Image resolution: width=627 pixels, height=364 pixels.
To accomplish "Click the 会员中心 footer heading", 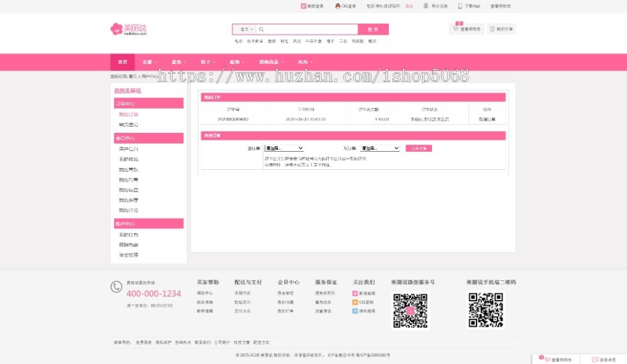I will pyautogui.click(x=288, y=282).
